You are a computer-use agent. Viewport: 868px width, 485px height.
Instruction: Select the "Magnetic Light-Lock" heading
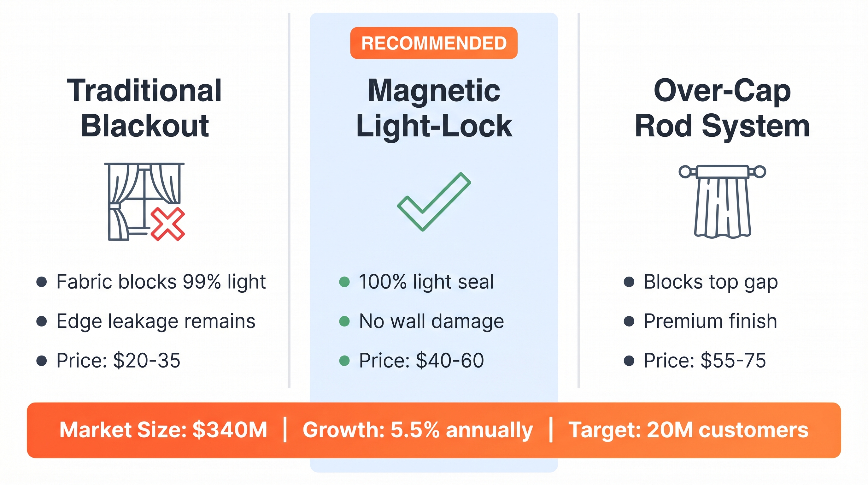pos(434,108)
